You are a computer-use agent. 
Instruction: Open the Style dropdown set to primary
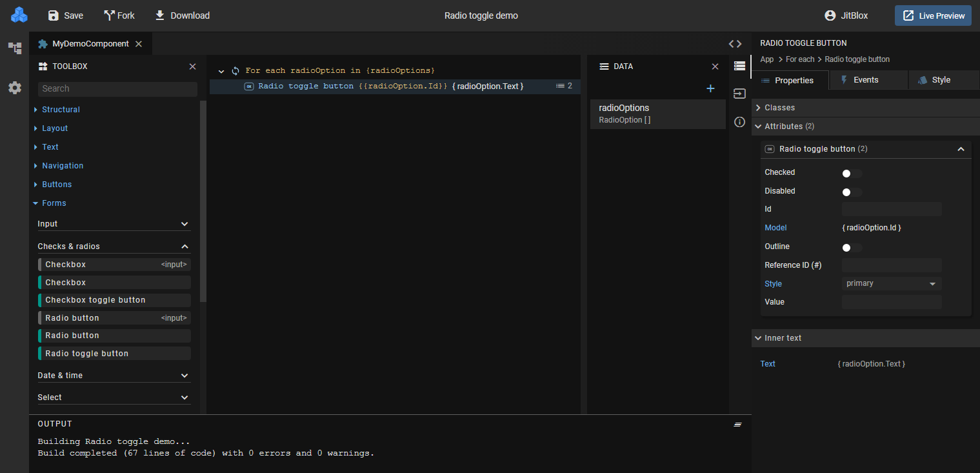click(892, 284)
